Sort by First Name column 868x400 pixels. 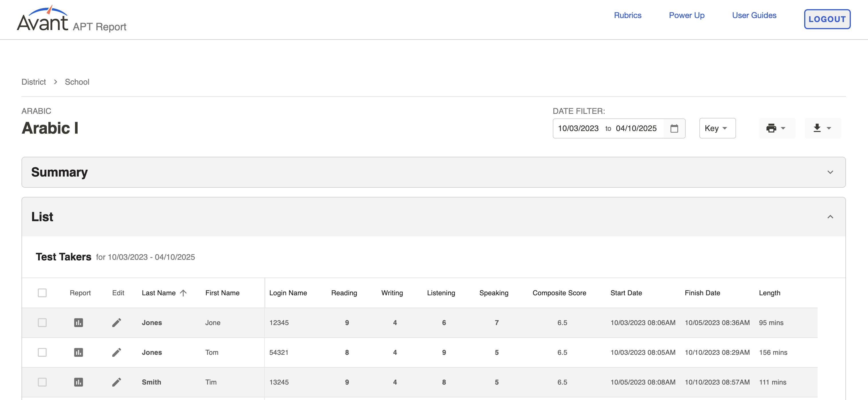point(222,293)
